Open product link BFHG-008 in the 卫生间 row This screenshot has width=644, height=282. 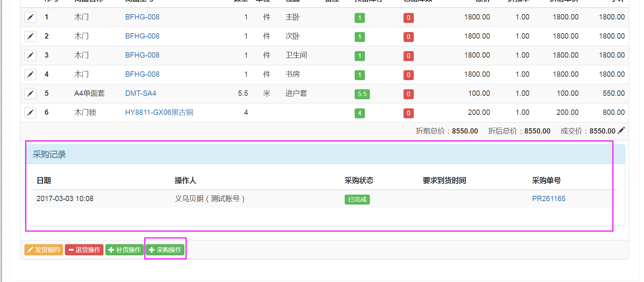142,55
